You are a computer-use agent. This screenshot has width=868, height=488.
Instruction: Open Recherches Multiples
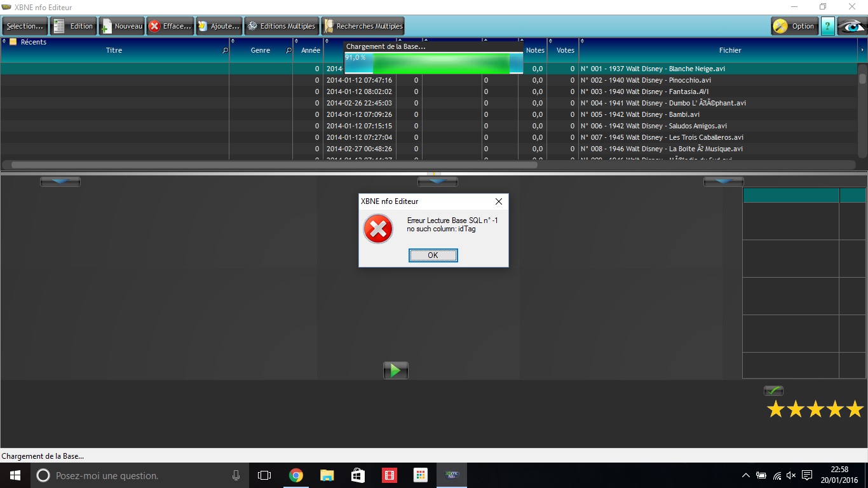tap(363, 26)
